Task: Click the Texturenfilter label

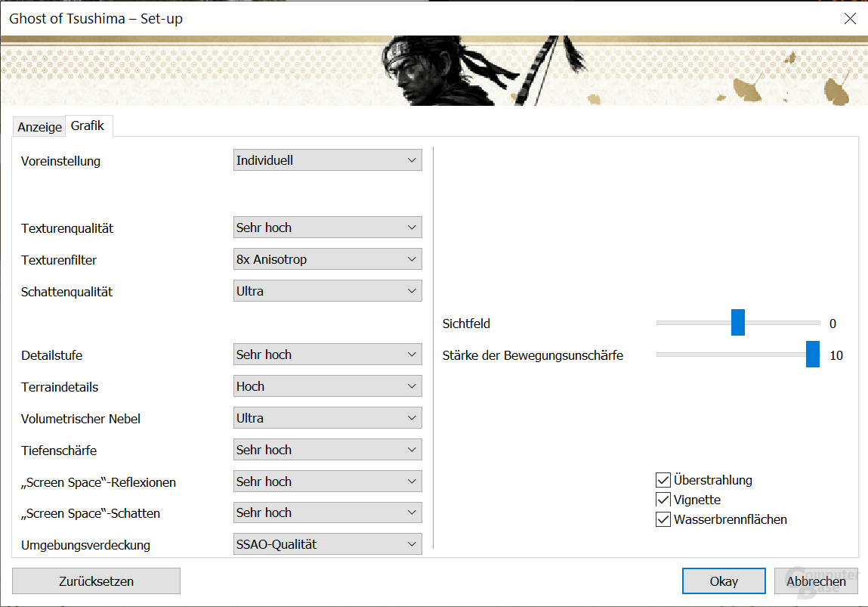Action: [59, 260]
